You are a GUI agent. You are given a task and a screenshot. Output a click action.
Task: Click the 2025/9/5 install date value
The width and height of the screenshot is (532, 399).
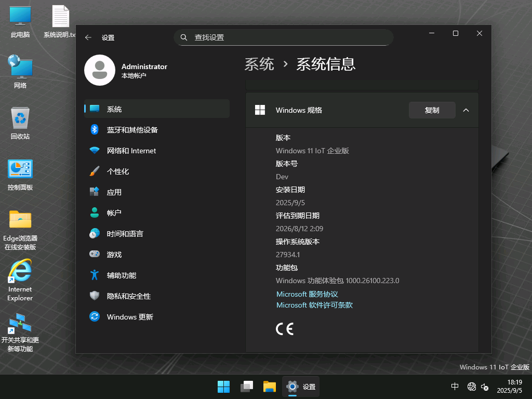tap(290, 202)
